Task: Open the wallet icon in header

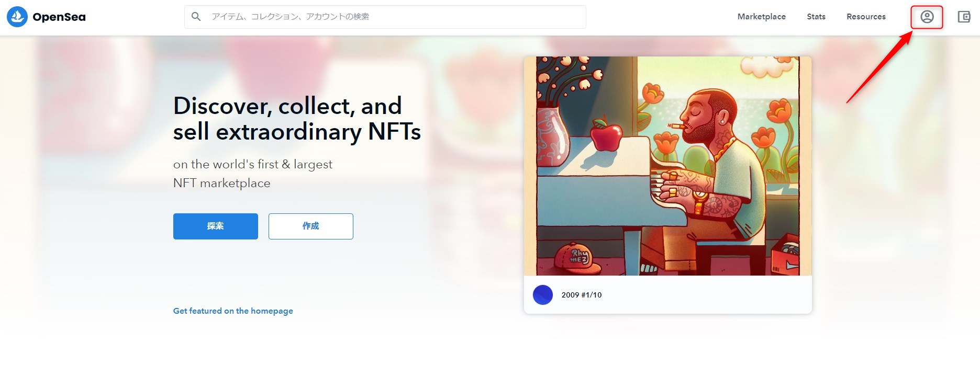Action: 964,17
